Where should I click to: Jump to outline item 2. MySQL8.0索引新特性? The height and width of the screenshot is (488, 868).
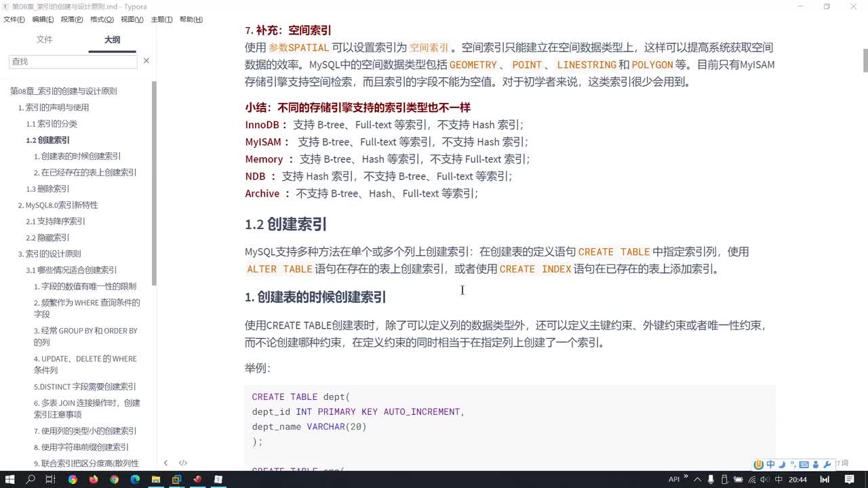58,205
